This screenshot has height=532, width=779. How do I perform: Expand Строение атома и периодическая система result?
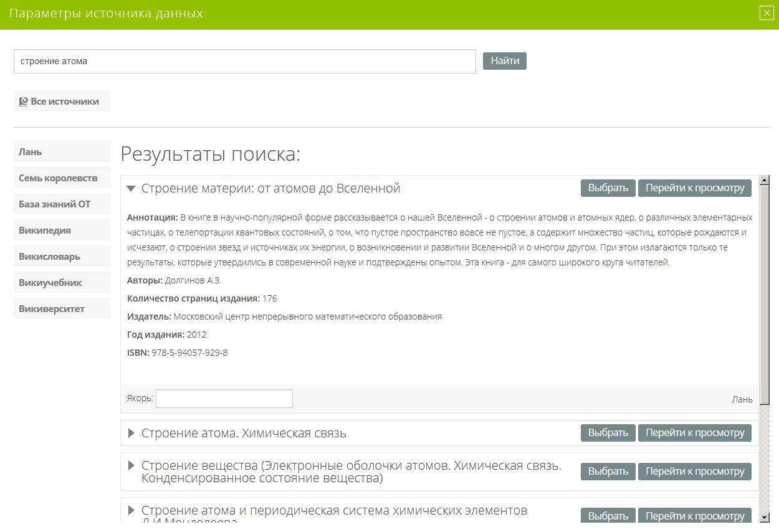click(x=131, y=510)
